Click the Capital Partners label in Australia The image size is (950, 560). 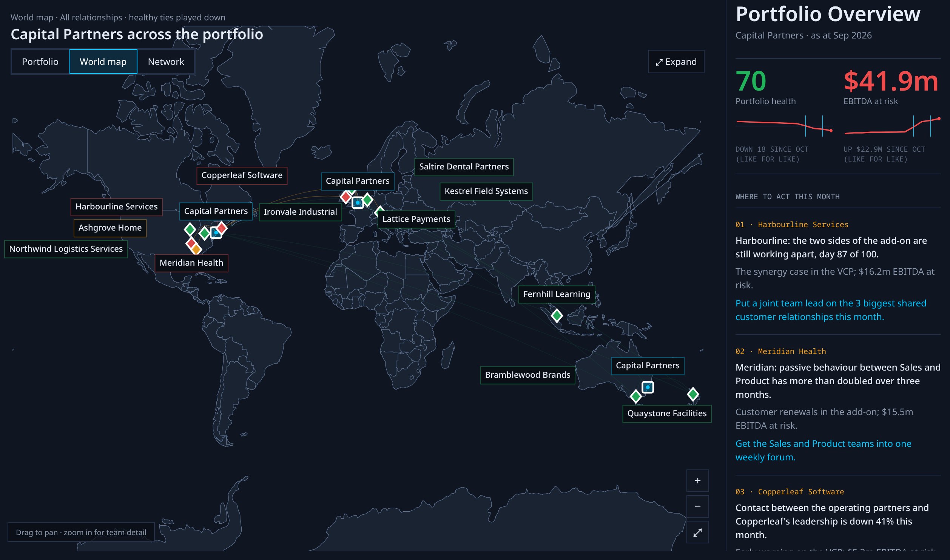point(648,366)
